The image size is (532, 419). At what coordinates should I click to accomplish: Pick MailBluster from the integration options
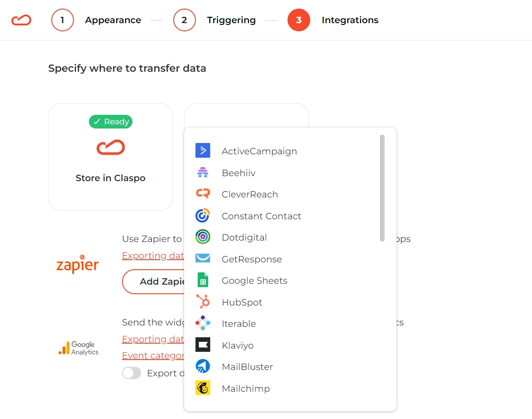(x=247, y=367)
